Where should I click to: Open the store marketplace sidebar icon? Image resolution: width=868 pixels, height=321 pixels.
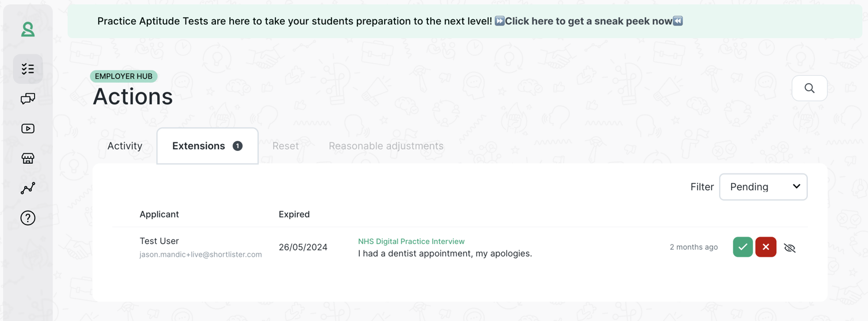click(28, 158)
